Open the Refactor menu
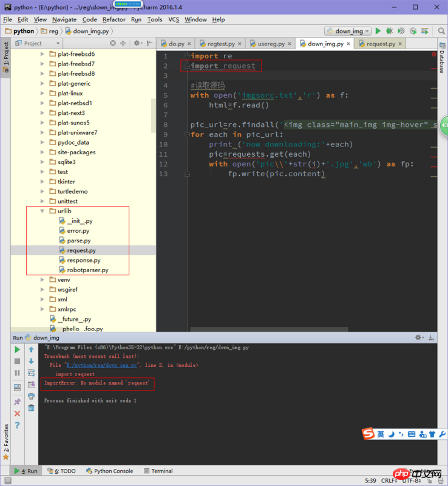 tap(114, 19)
